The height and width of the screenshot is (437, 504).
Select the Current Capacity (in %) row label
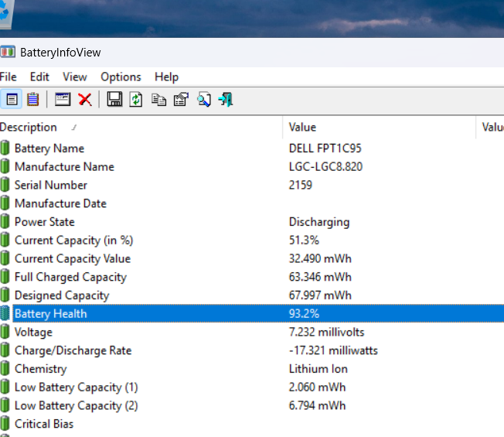pyautogui.click(x=74, y=241)
